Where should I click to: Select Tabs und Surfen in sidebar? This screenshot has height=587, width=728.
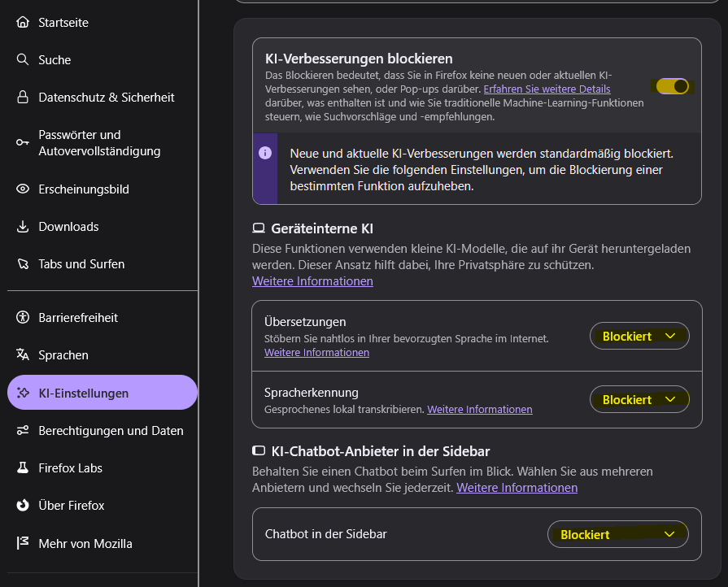click(x=102, y=263)
